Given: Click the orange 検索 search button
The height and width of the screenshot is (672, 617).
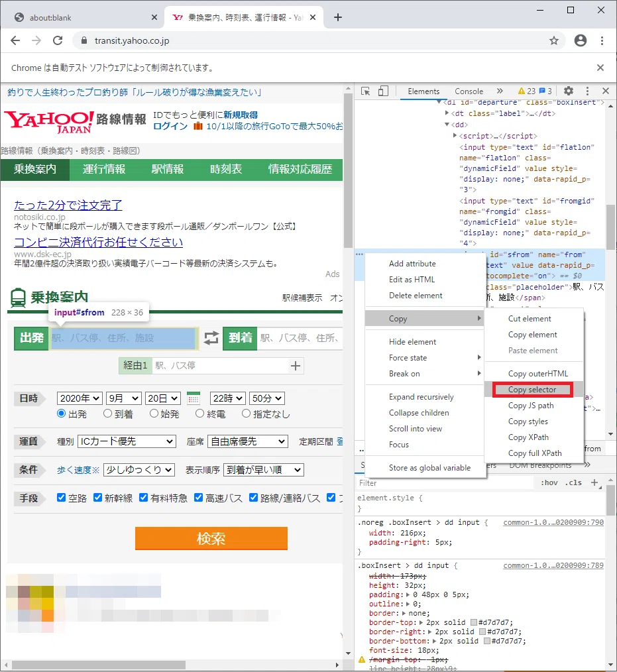Looking at the screenshot, I should [x=211, y=538].
